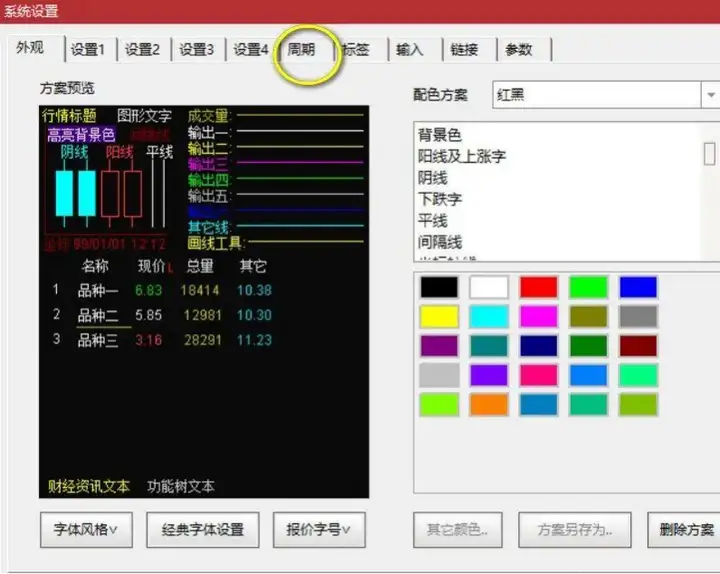The height and width of the screenshot is (574, 720).
Task: Select 下跌字 in the color item list
Action: click(x=440, y=199)
